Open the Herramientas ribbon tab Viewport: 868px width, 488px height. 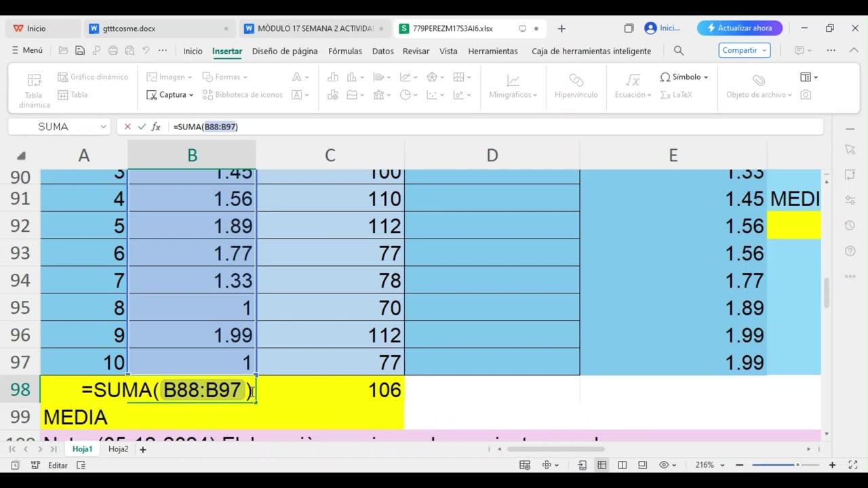[493, 51]
